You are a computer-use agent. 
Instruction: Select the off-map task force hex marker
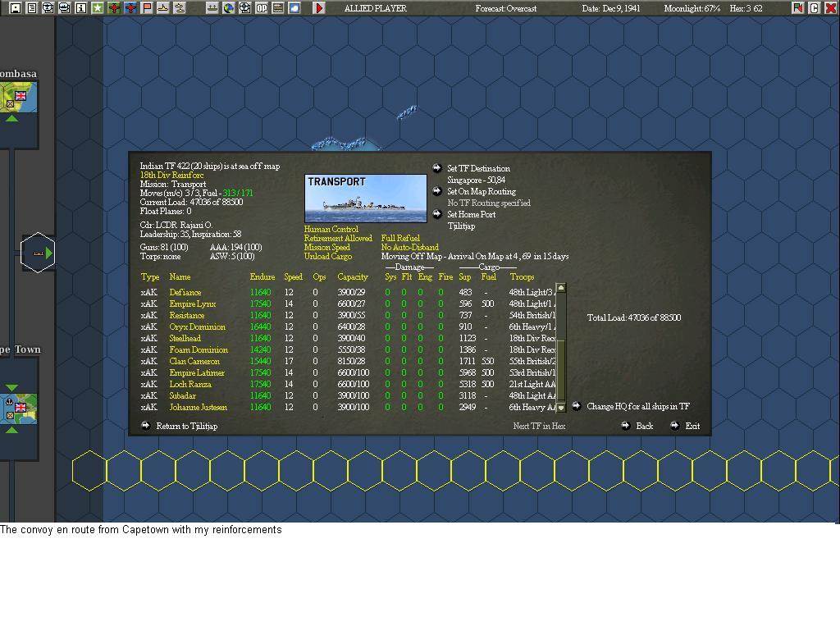click(x=38, y=253)
